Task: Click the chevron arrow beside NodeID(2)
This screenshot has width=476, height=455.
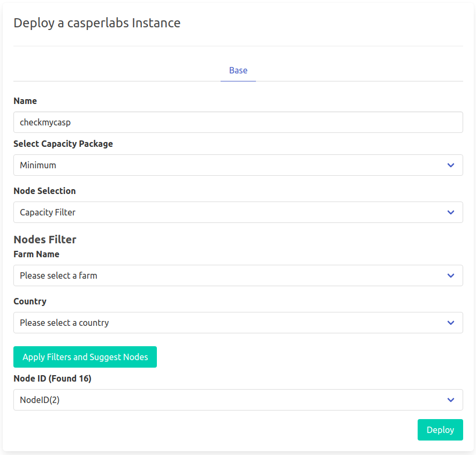Action: click(451, 400)
